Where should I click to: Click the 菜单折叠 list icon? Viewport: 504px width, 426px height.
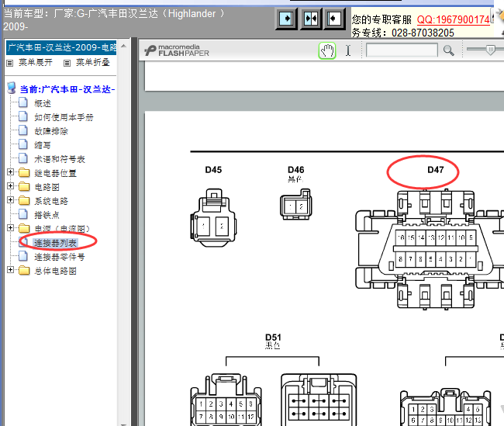click(x=67, y=63)
